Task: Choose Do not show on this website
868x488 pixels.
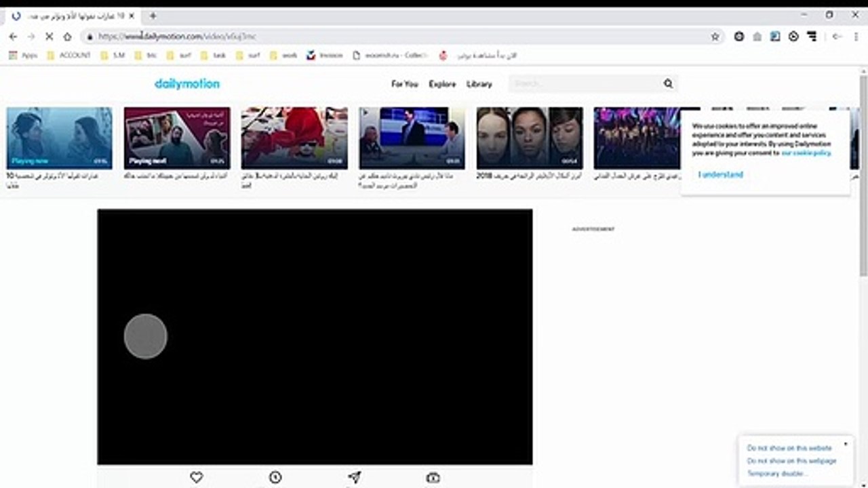Action: (x=789, y=448)
